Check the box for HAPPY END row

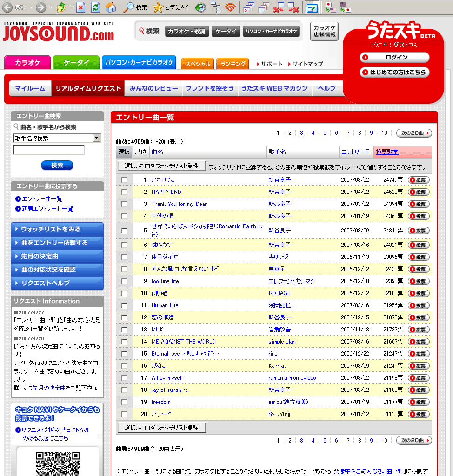tap(124, 192)
